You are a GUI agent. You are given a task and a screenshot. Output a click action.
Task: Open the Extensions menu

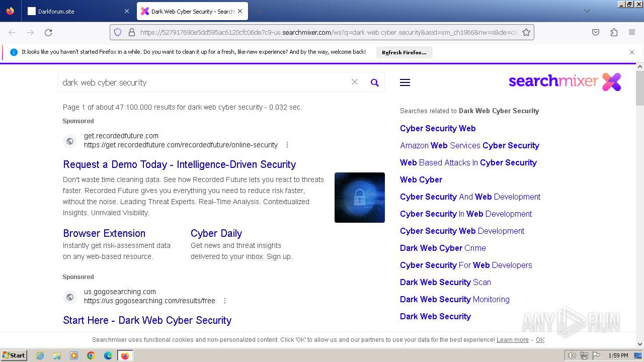(614, 32)
